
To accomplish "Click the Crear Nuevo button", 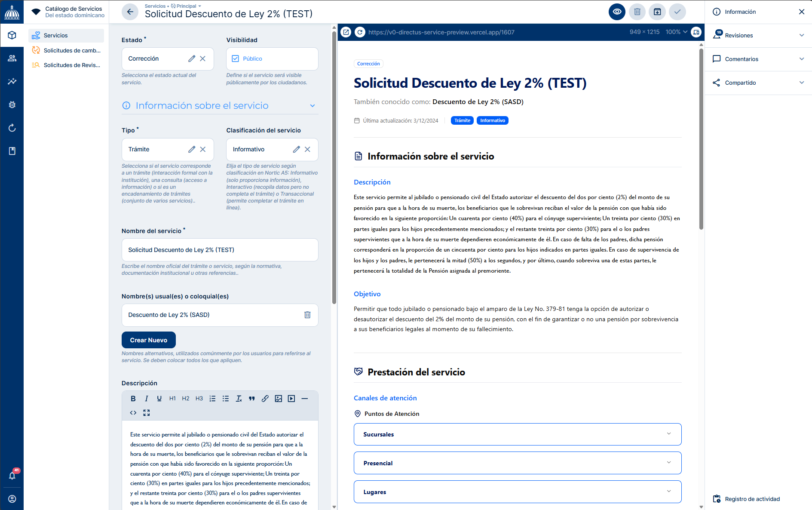I will tap(149, 340).
